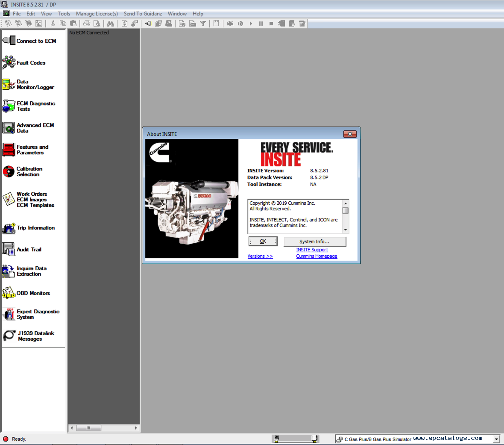The image size is (504, 445).
Task: Open Connect to ECM in sidebar
Action: click(x=29, y=41)
